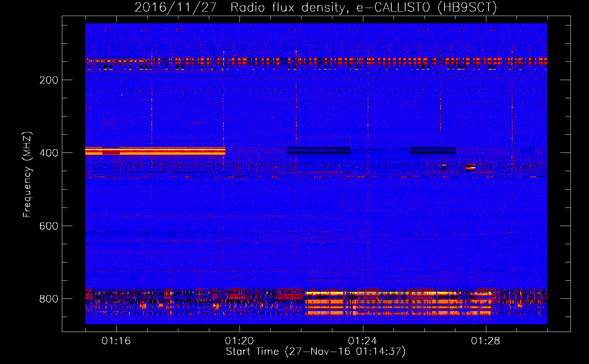589x364 pixels.
Task: Click the "Start Time (27-Nov-16 01:14:37)" label
Action: [316, 352]
